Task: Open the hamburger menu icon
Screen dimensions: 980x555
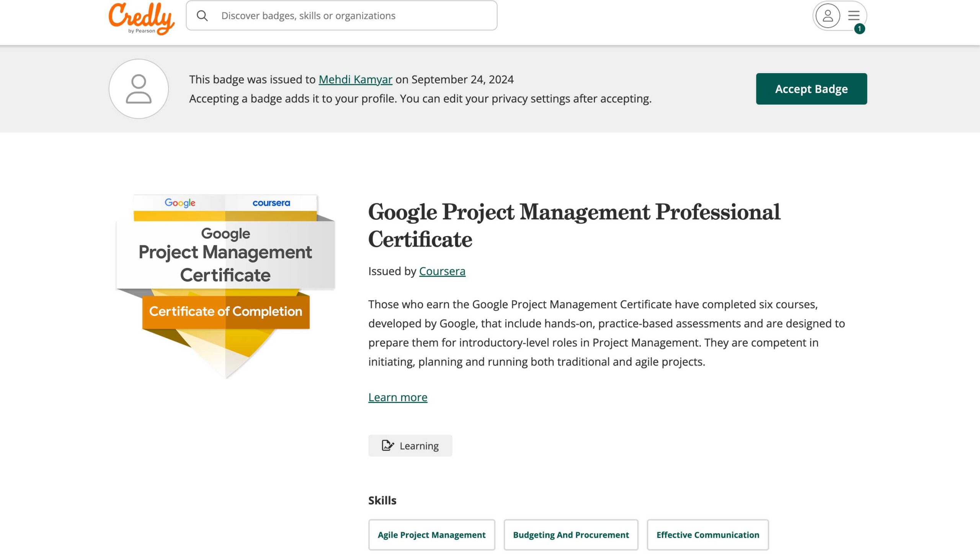Action: tap(854, 16)
